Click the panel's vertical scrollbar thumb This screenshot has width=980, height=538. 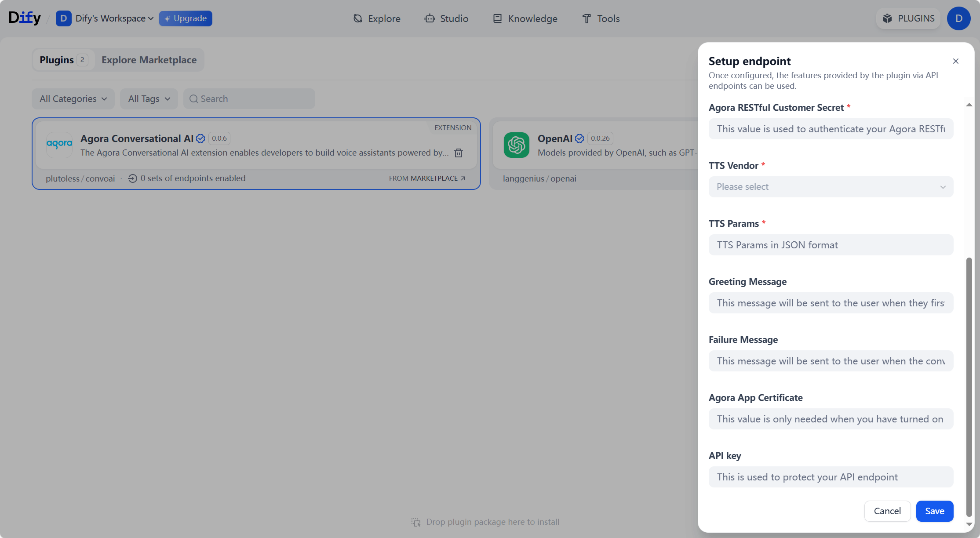[969, 387]
